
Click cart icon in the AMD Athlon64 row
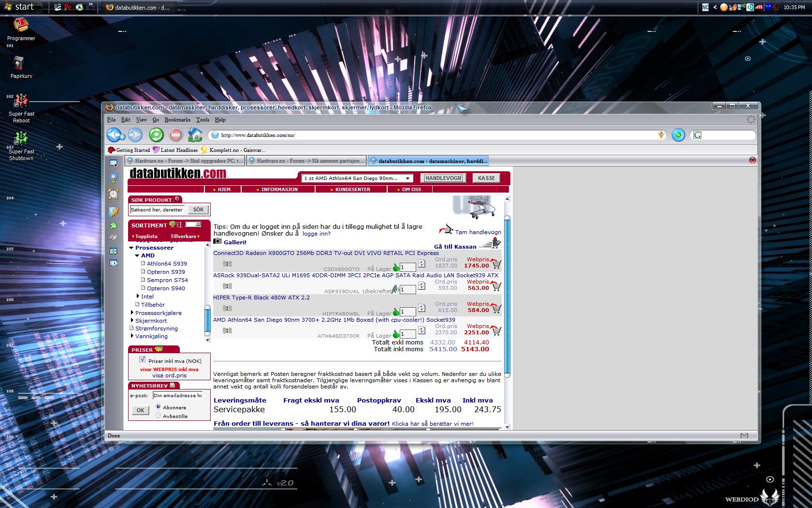pos(496,331)
